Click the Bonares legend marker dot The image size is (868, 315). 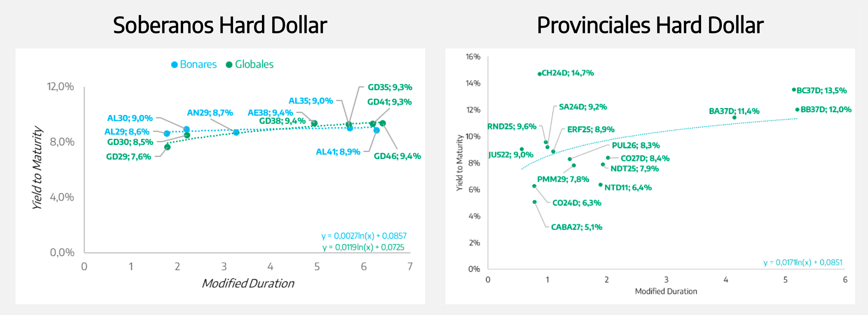[174, 65]
